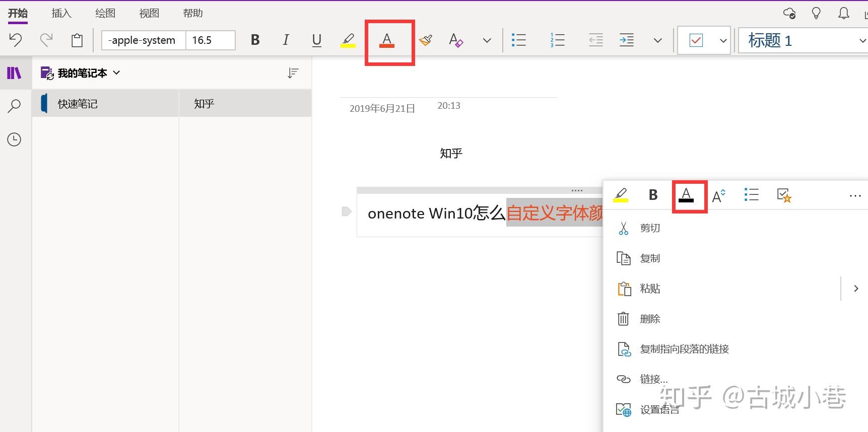Image resolution: width=868 pixels, height=432 pixels.
Task: Insert bullet list from mini toolbar
Action: coord(751,195)
